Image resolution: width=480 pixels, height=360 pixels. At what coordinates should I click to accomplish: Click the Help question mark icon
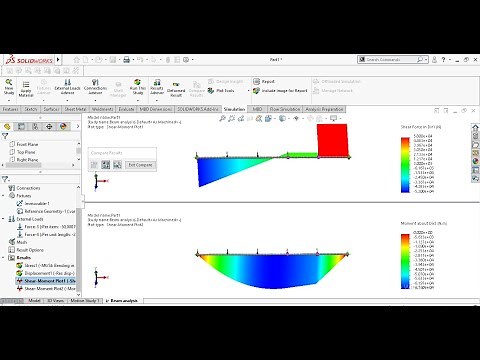[443, 60]
